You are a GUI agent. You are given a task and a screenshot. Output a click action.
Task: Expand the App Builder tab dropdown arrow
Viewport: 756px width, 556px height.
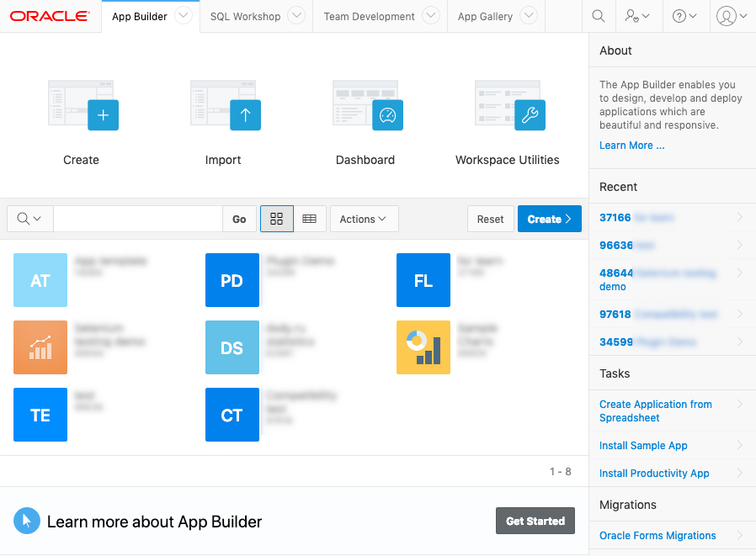tap(184, 15)
